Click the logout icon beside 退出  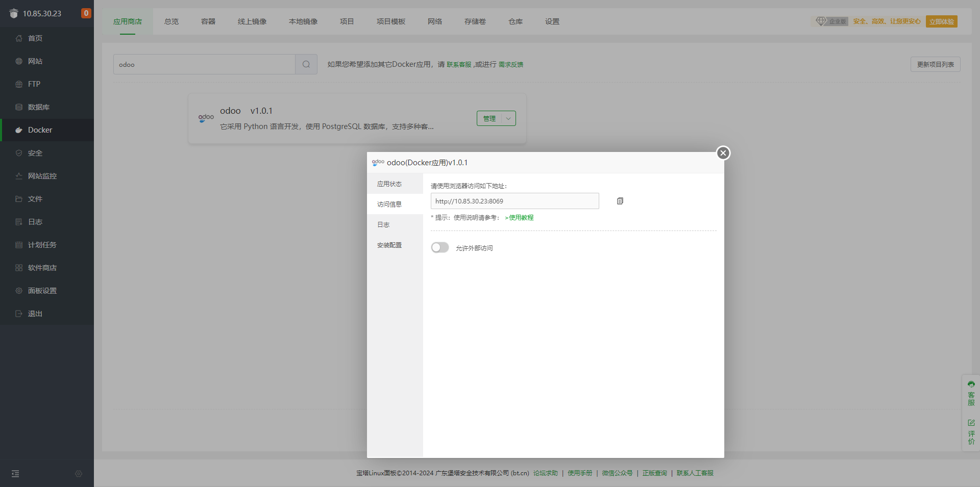19,314
